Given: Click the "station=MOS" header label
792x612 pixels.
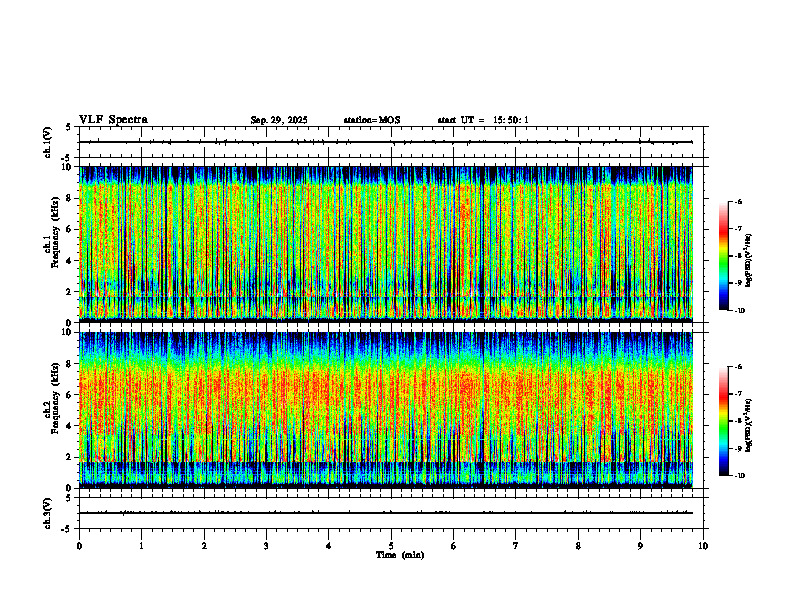Looking at the screenshot, I should [372, 120].
